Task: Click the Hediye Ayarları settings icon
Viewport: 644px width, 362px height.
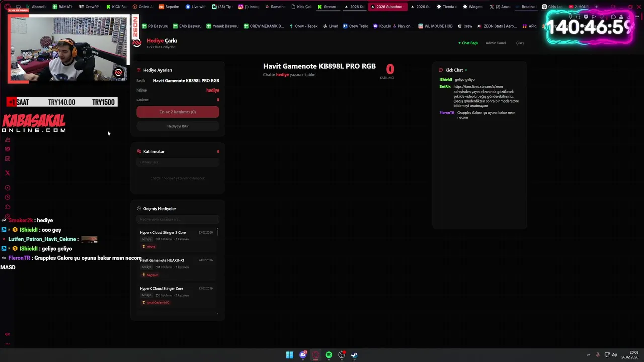Action: click(139, 70)
